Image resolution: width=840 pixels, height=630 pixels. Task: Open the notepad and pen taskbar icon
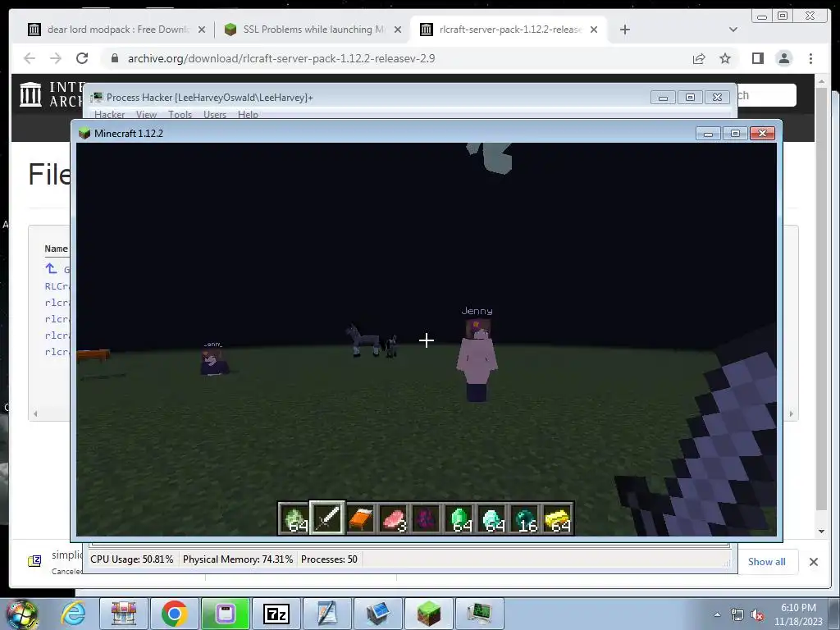[x=326, y=614]
